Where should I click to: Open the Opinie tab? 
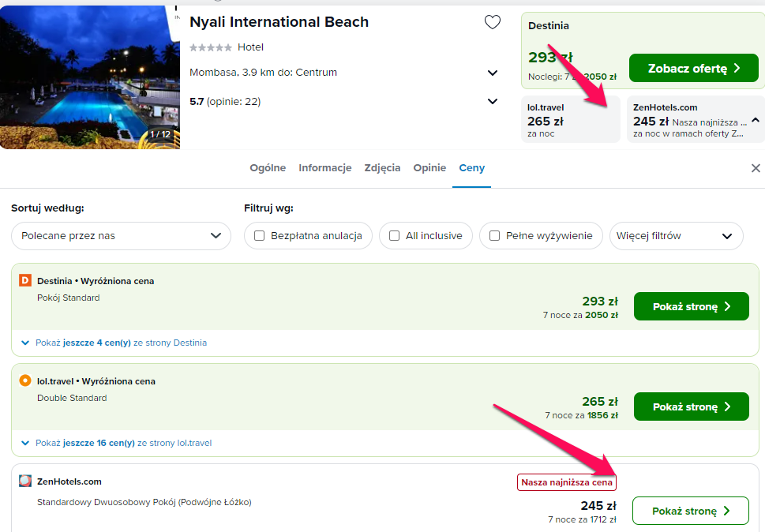click(x=429, y=168)
